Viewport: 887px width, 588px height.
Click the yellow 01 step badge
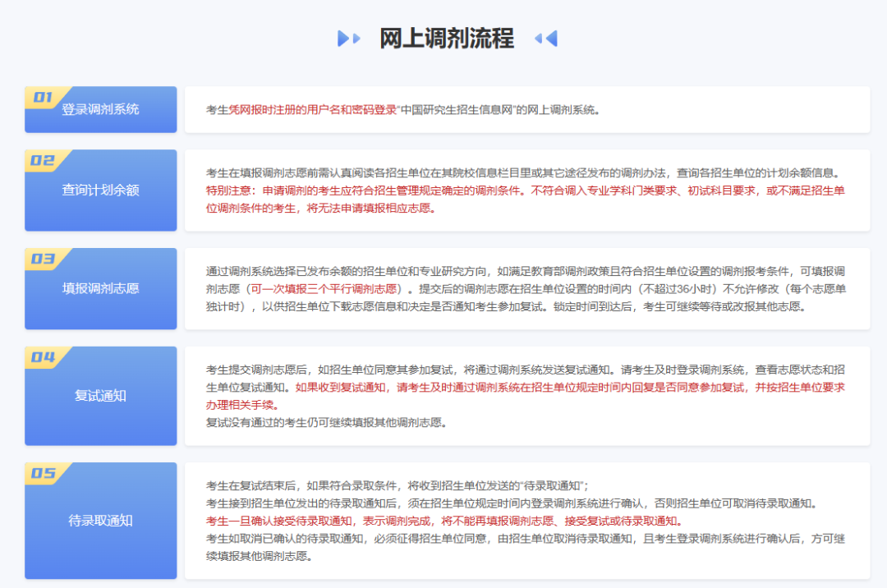pos(44,97)
